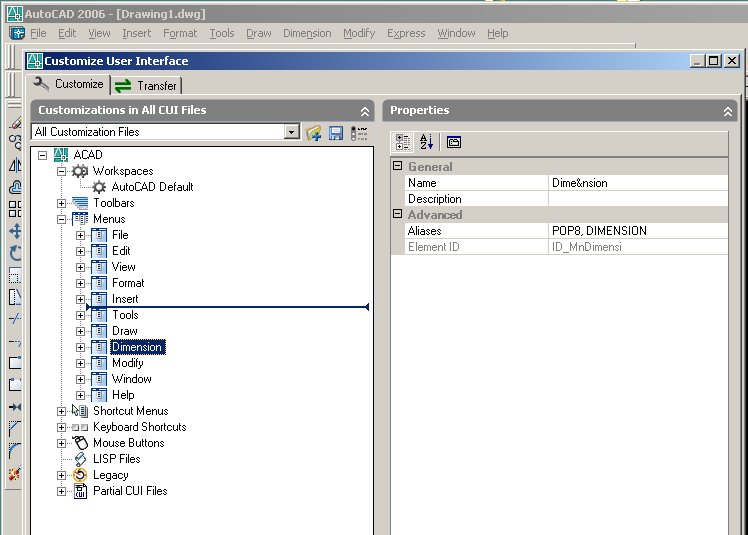The image size is (748, 535).
Task: Select the Move tool
Action: (15, 231)
